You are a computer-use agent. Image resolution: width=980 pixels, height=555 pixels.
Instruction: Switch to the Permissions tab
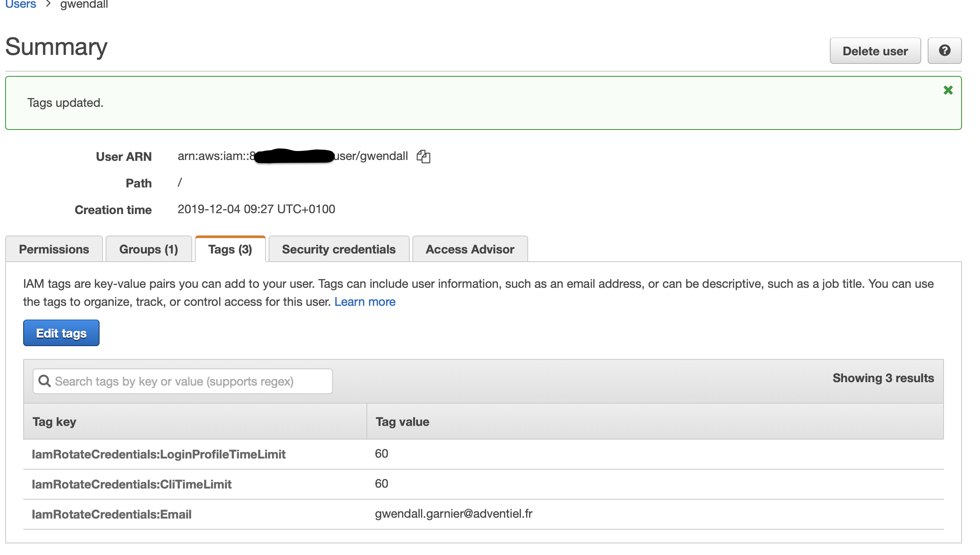point(54,249)
